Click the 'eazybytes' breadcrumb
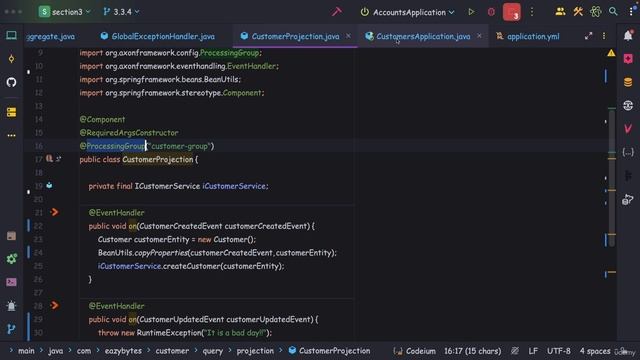The width and height of the screenshot is (640, 360). click(123, 351)
